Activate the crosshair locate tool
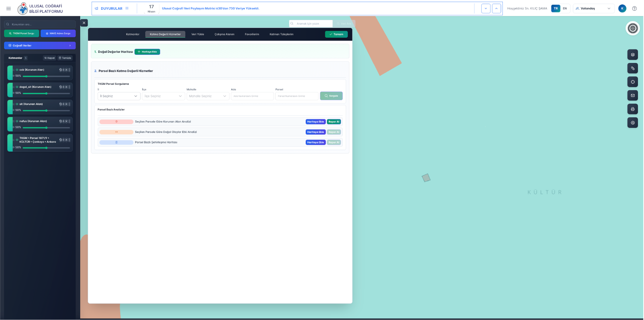The height and width of the screenshot is (320, 644). (633, 82)
